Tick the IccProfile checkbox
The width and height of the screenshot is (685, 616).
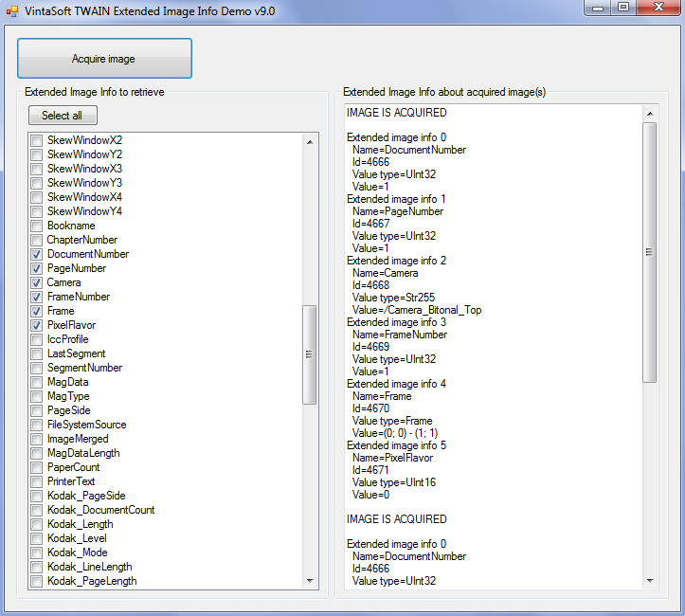click(37, 340)
